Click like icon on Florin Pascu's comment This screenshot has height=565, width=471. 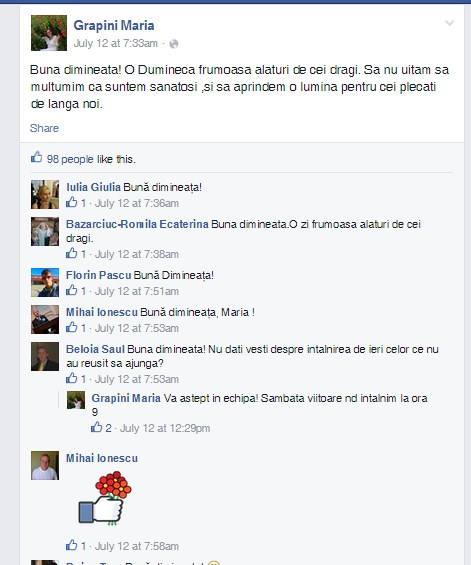coord(71,290)
